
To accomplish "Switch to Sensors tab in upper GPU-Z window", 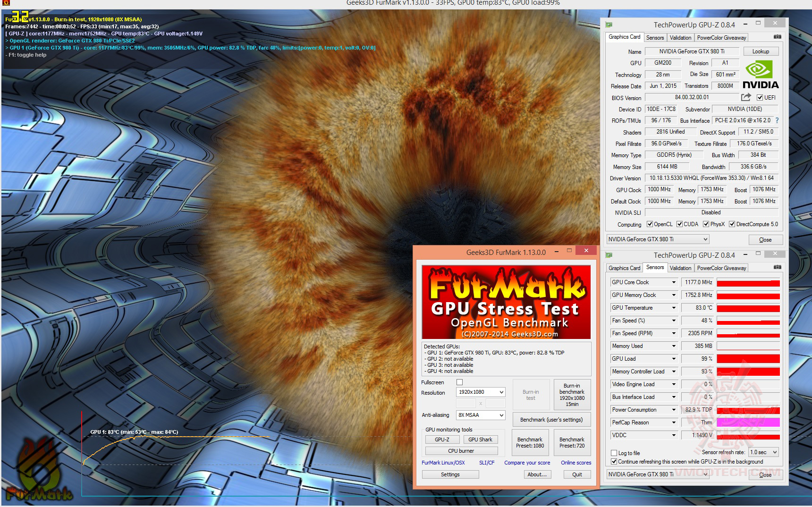I will [655, 38].
